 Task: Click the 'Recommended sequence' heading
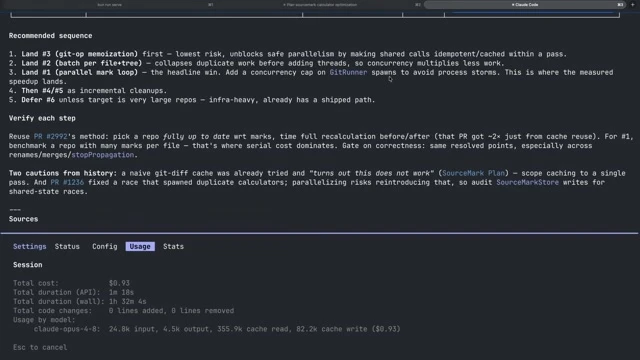[50, 36]
